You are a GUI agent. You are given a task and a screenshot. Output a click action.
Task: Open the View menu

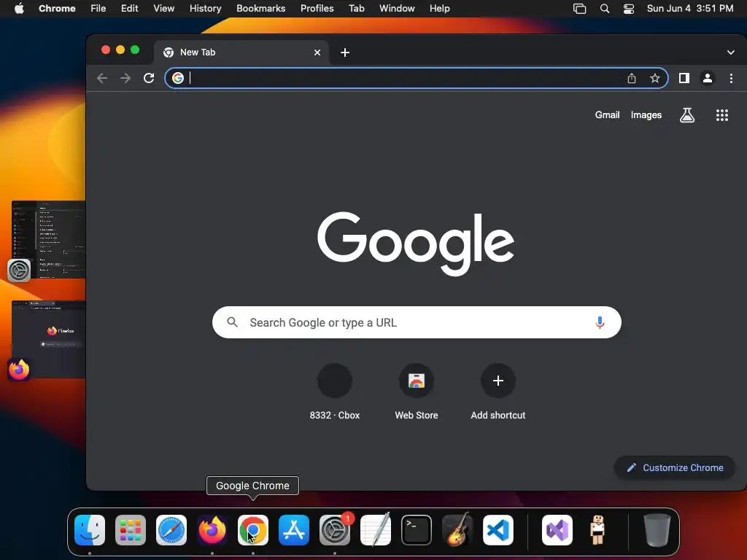pos(163,8)
